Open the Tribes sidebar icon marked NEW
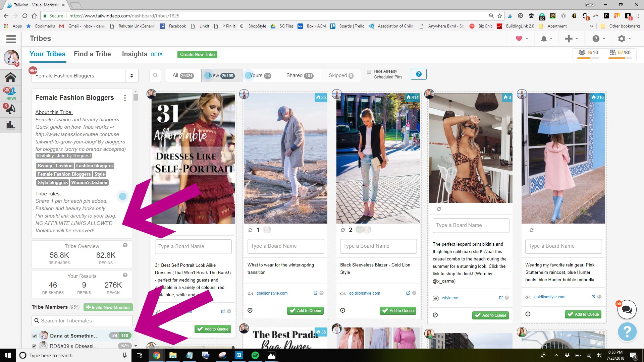 10,93
